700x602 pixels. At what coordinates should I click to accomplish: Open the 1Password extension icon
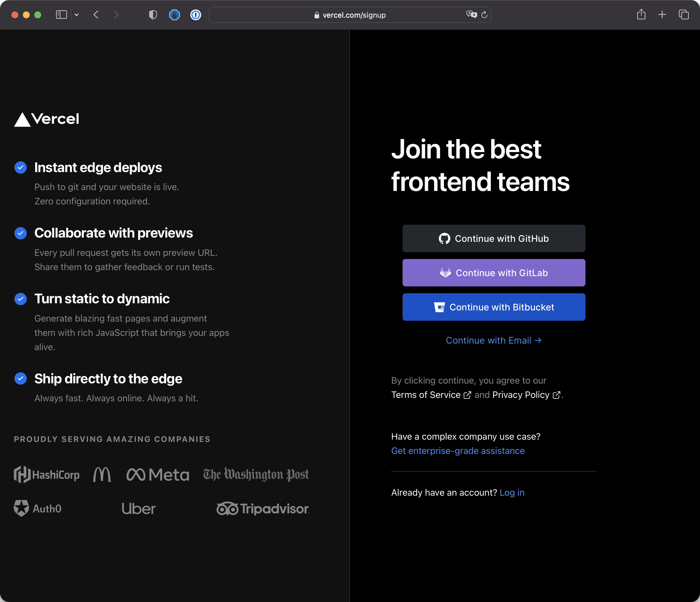point(196,15)
